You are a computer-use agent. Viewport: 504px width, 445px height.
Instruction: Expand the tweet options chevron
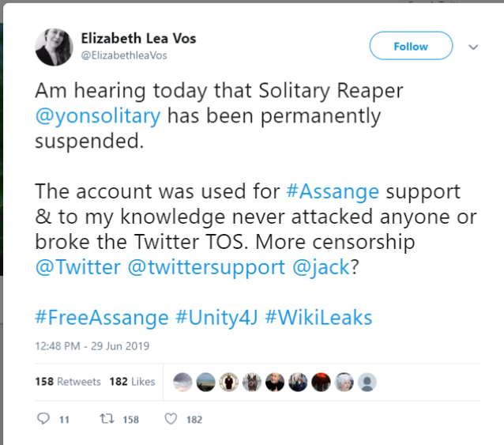point(474,47)
